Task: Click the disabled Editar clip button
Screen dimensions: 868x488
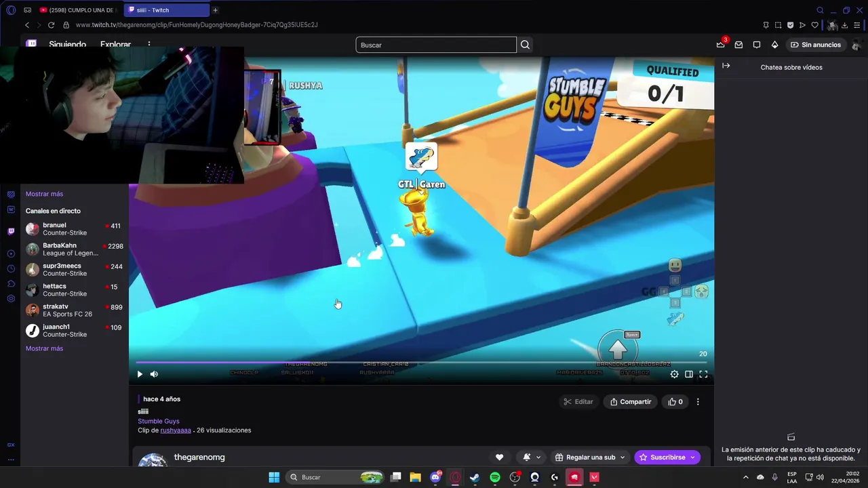Action: [578, 402]
